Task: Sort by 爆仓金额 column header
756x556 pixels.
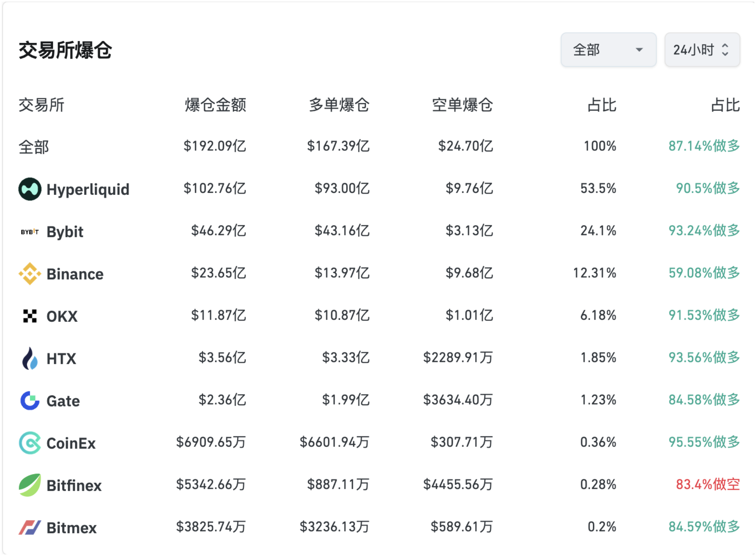Action: (215, 105)
